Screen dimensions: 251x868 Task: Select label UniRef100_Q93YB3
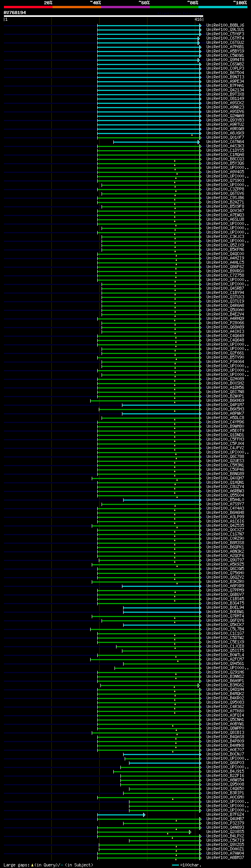225,120
